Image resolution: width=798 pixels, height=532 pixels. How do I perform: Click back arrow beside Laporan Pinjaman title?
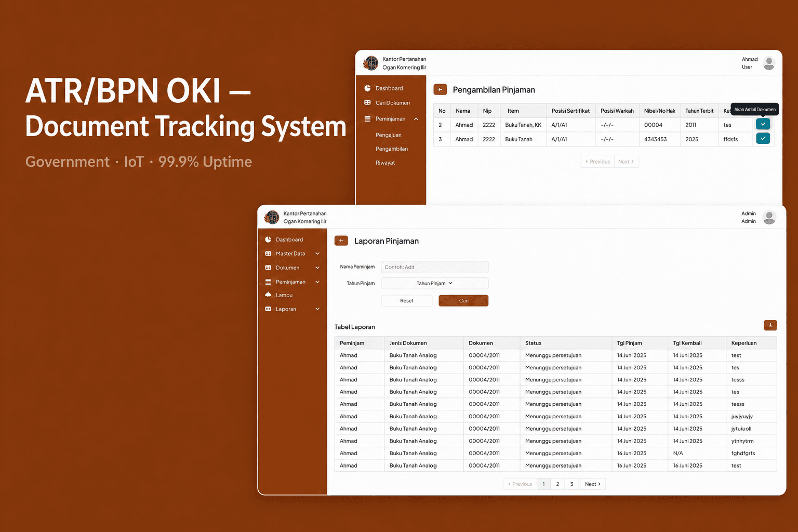[x=341, y=241]
